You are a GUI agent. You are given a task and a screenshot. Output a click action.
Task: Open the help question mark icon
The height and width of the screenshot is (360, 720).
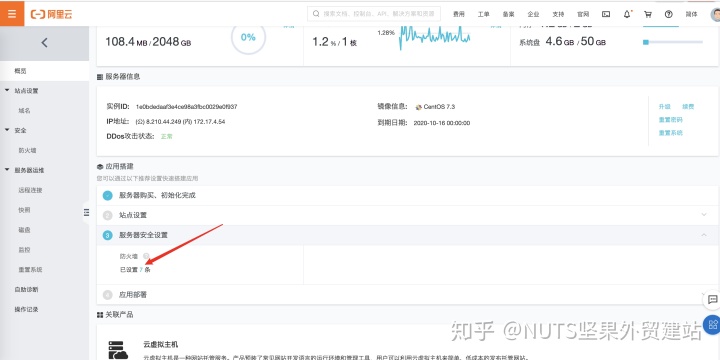point(669,14)
